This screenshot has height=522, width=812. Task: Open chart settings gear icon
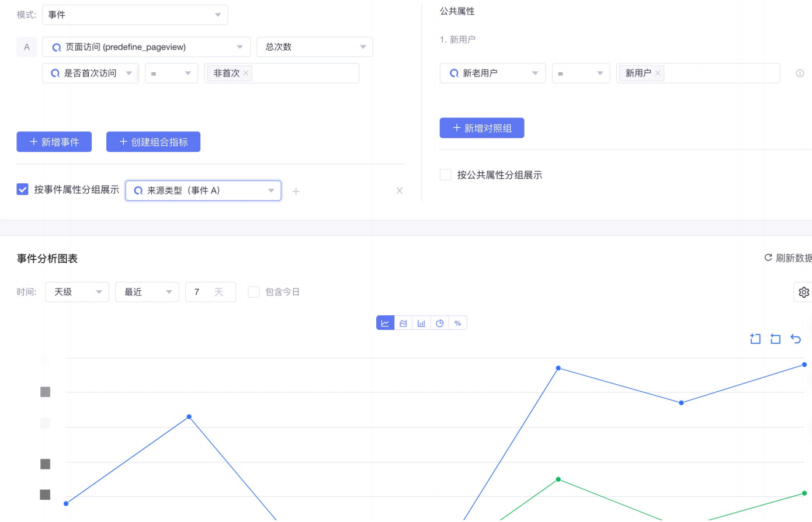click(804, 292)
